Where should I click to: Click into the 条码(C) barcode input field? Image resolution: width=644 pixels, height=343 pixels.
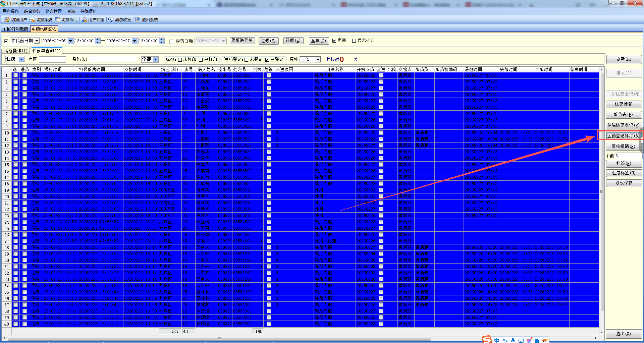[113, 59]
